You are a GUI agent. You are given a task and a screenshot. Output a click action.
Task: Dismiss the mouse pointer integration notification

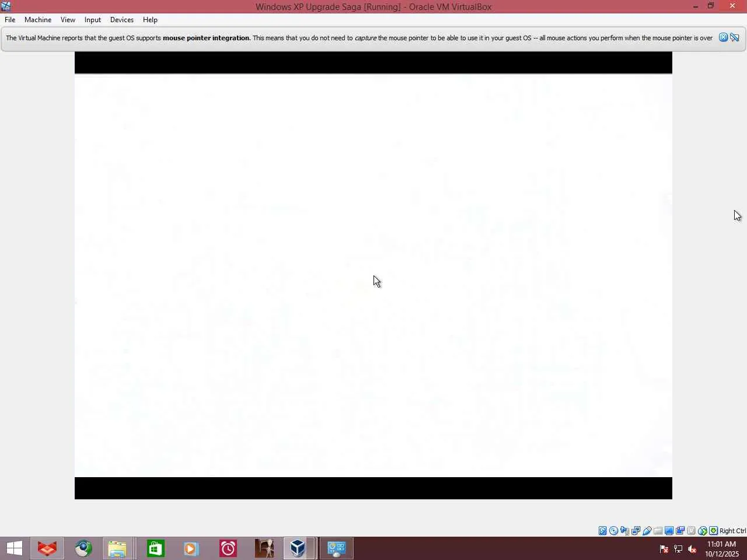point(723,37)
